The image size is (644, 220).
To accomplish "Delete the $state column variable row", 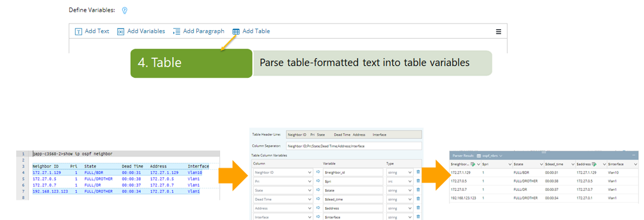I will pyautogui.click(x=418, y=190).
